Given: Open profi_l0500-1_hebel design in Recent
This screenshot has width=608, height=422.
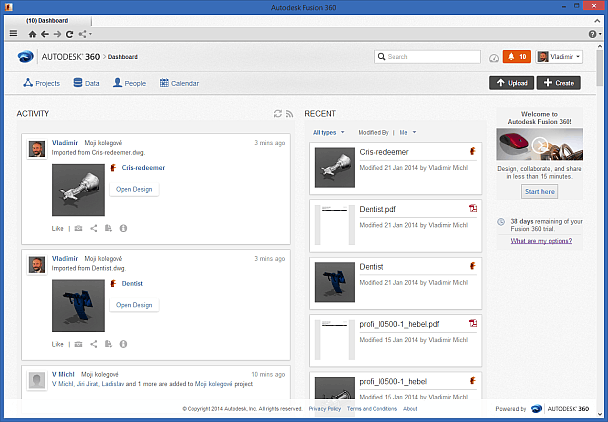Looking at the screenshot, I should pyautogui.click(x=393, y=382).
